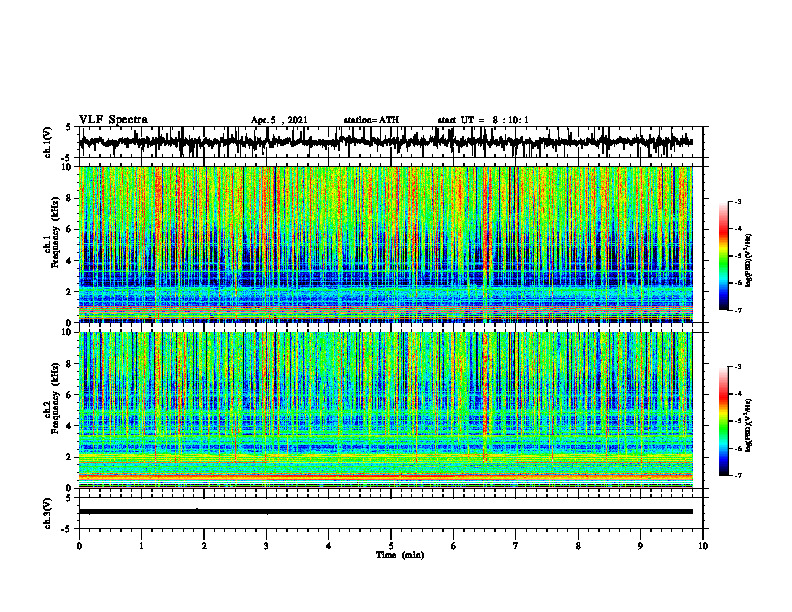This screenshot has height=612, width=792.
Task: Click the 8 kHz tick on ch.2 frequency axis
Action: click(x=70, y=364)
